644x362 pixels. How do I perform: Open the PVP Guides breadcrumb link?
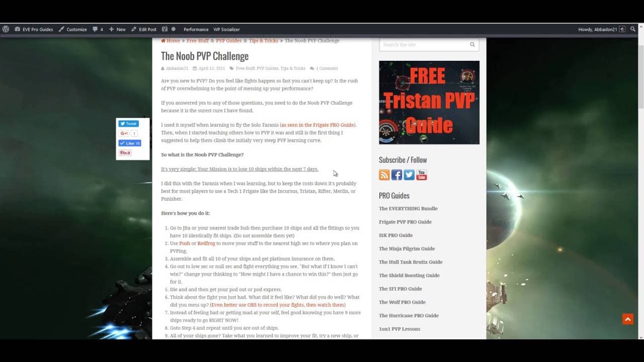229,41
